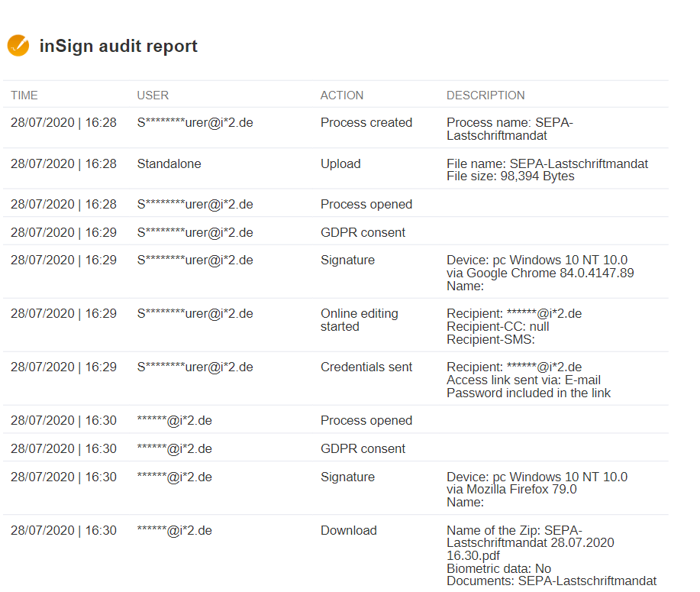Image resolution: width=700 pixels, height=592 pixels.
Task: Click the Credentials sent action entry
Action: tap(366, 367)
